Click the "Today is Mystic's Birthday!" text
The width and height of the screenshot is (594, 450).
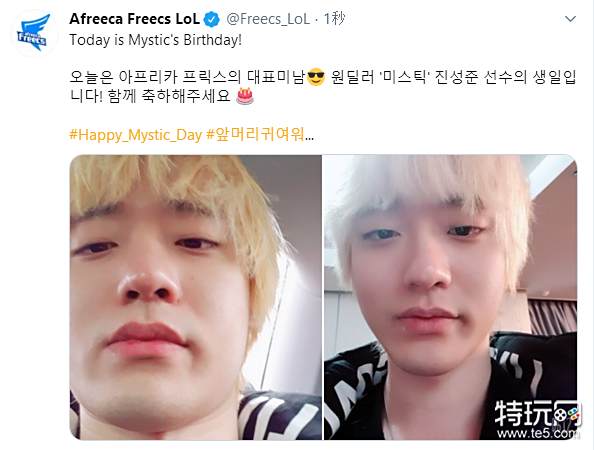click(155, 40)
